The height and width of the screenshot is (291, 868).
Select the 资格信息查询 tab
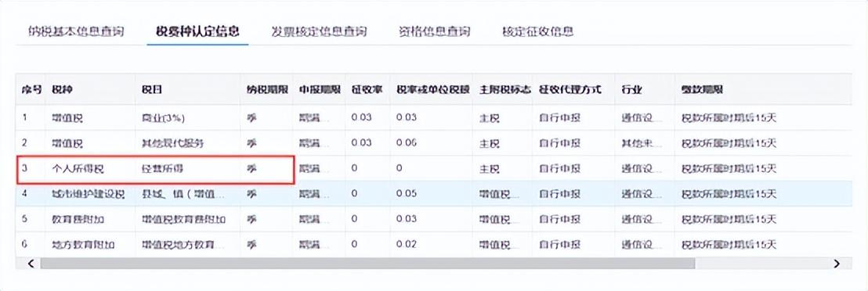pos(434,31)
